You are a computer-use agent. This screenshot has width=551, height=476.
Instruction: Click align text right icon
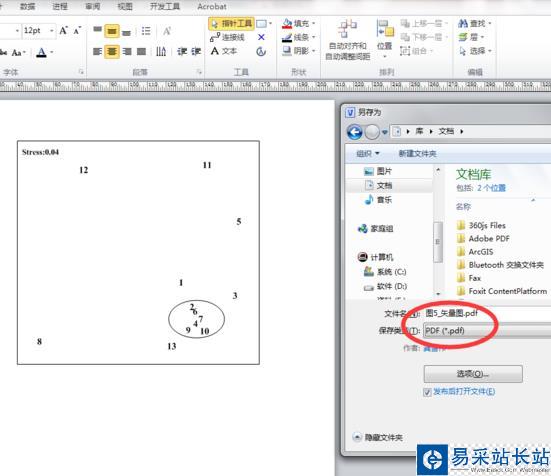point(127,52)
